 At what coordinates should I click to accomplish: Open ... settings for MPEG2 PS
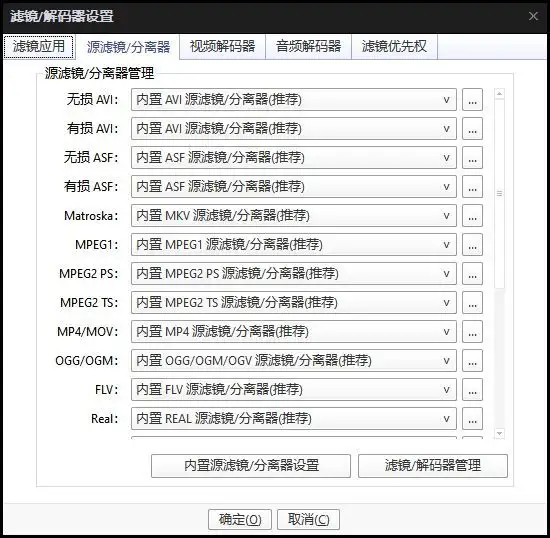472,274
